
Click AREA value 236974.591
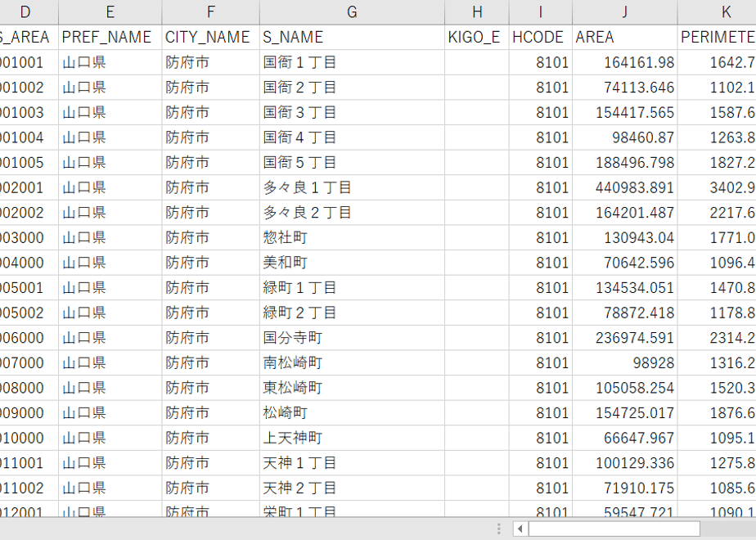click(625, 338)
